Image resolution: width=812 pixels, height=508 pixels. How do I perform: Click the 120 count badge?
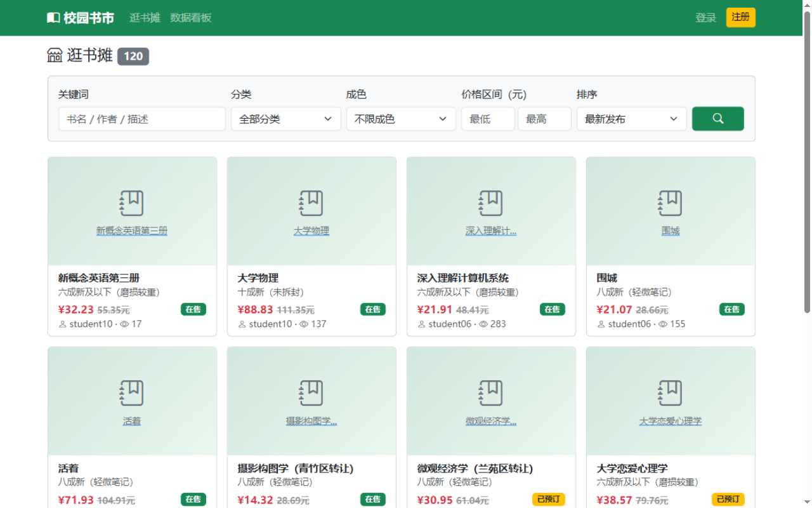coord(133,56)
